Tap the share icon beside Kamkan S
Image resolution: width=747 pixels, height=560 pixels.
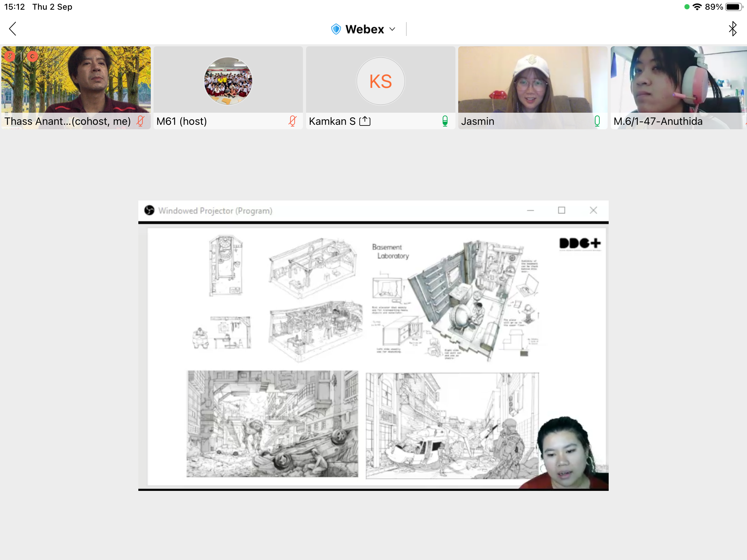point(365,121)
